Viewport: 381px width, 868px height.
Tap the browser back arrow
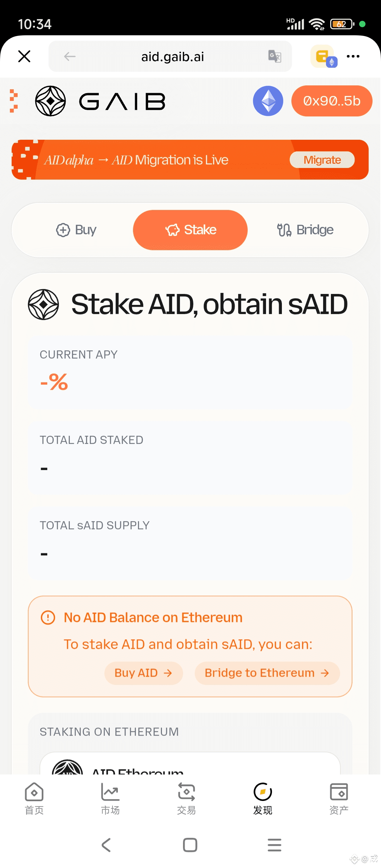click(x=70, y=56)
